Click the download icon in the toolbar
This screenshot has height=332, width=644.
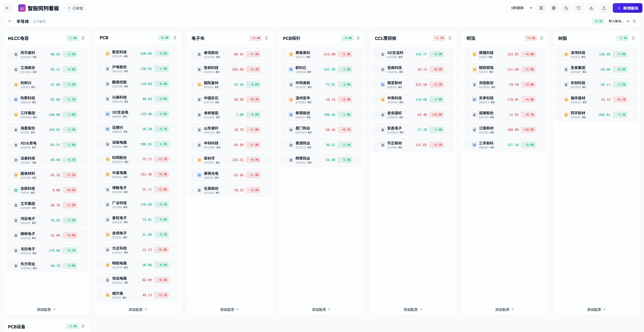[x=591, y=8]
